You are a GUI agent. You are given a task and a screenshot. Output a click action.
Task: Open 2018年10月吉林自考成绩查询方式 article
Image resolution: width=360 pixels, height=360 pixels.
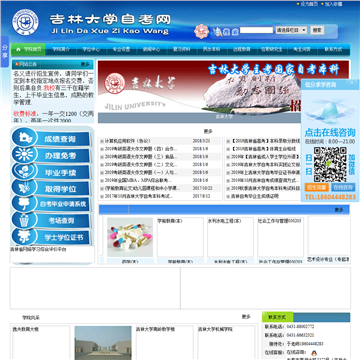coord(266,181)
